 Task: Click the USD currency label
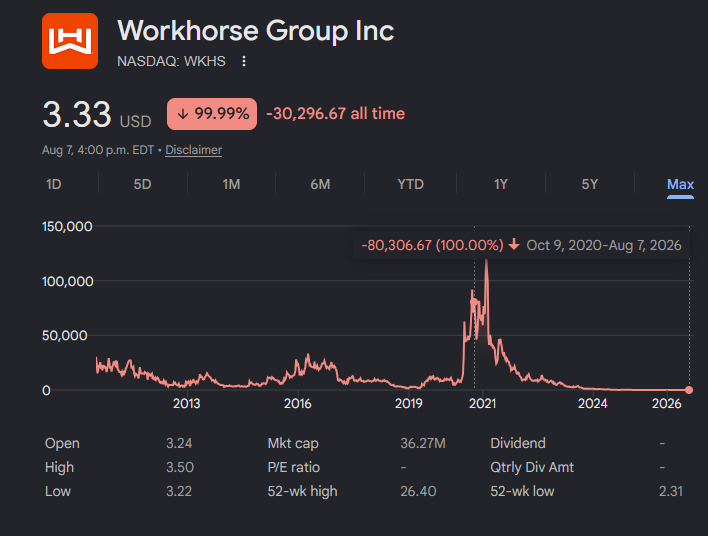pos(135,121)
